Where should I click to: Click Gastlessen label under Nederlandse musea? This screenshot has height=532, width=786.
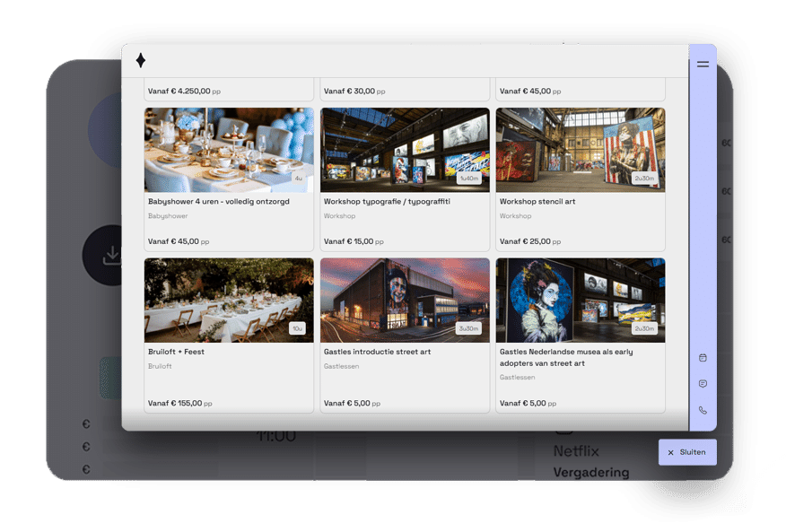tap(517, 378)
